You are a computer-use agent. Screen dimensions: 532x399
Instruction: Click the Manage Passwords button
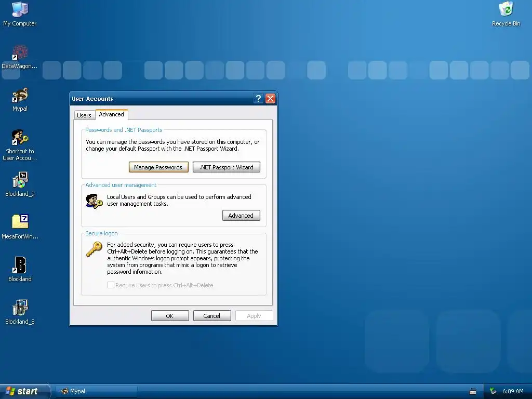pyautogui.click(x=158, y=167)
